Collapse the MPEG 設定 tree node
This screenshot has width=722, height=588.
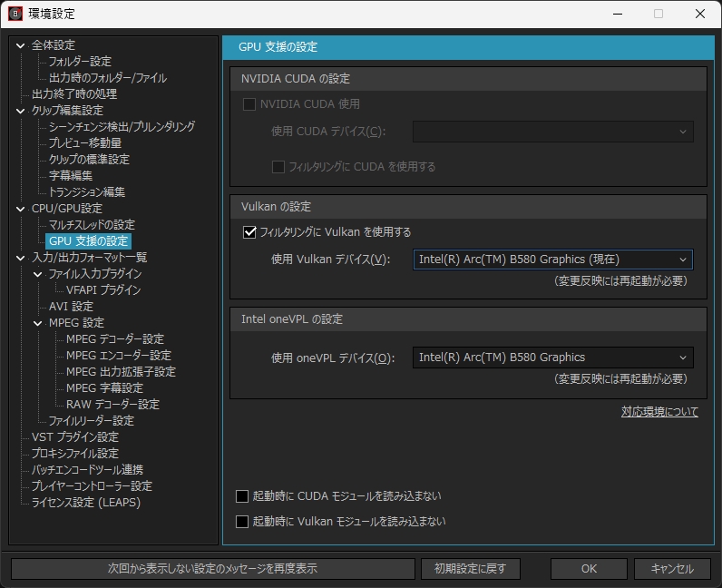click(38, 323)
